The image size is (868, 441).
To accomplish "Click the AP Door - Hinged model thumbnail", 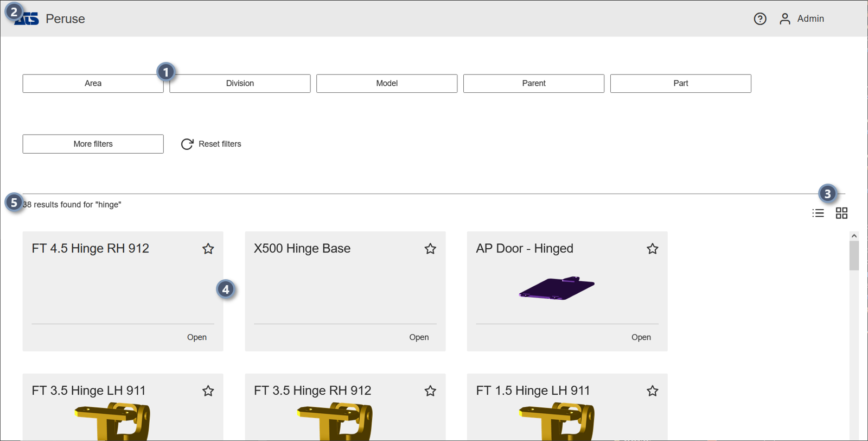I will [x=557, y=288].
